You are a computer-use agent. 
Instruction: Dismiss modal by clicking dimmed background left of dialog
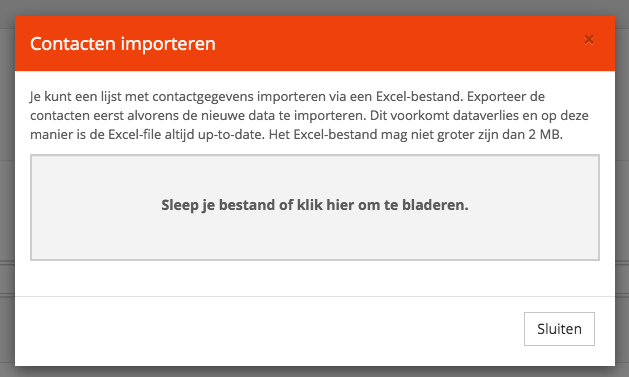point(7,188)
